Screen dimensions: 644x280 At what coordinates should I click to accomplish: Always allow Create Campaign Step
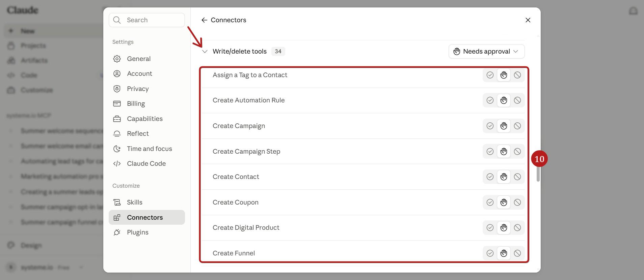tap(490, 152)
